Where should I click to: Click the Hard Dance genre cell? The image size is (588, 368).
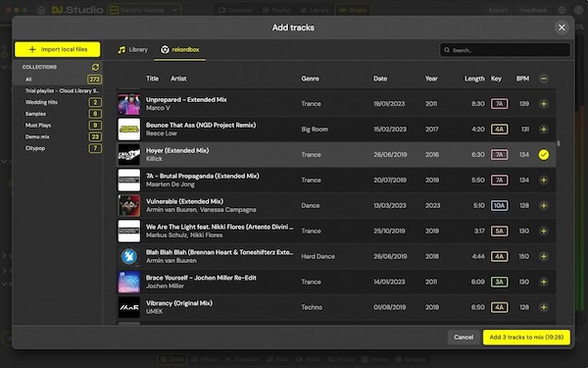[x=318, y=256]
